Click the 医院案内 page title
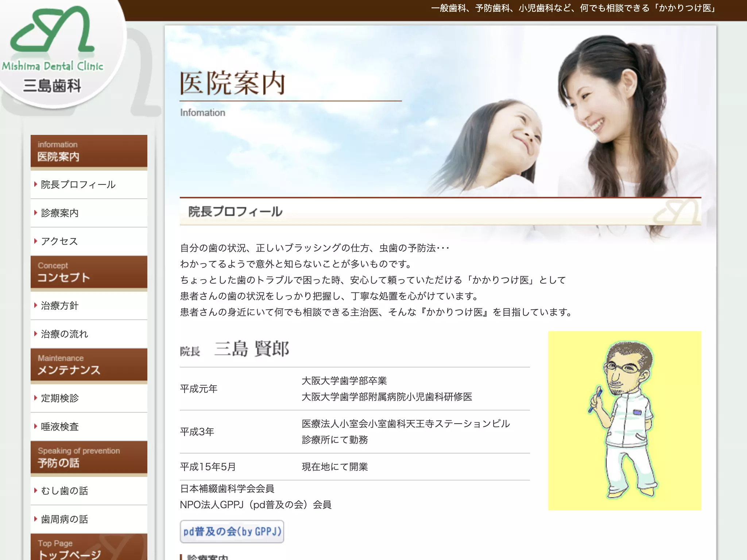 (x=232, y=83)
